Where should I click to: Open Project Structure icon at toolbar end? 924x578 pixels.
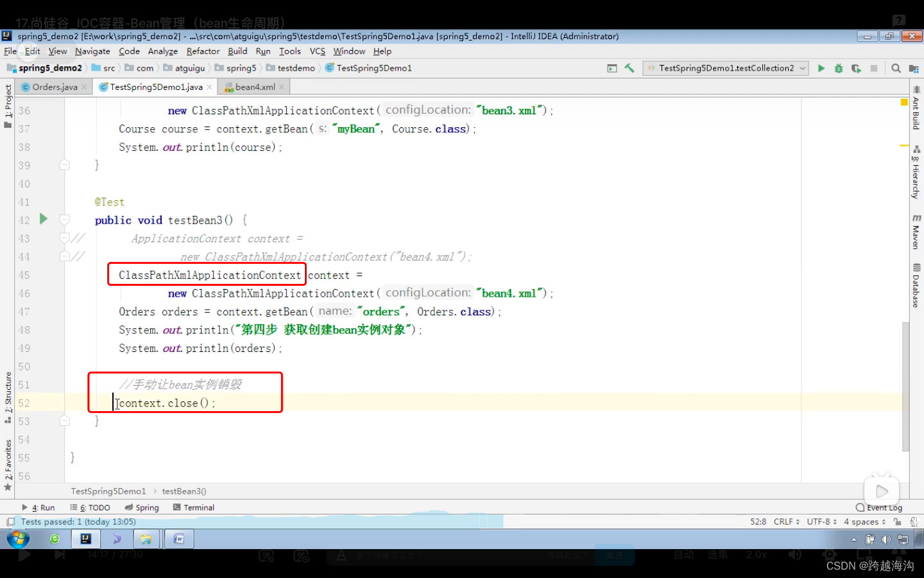pyautogui.click(x=914, y=68)
